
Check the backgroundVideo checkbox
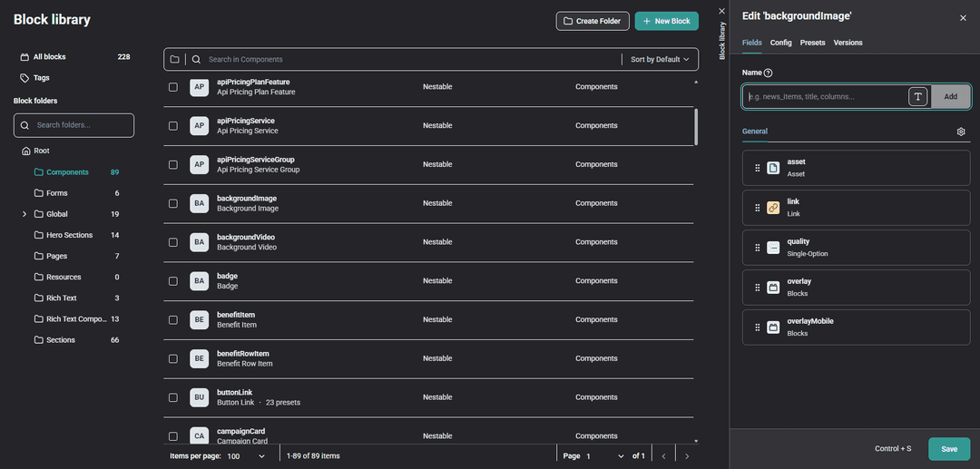173,242
